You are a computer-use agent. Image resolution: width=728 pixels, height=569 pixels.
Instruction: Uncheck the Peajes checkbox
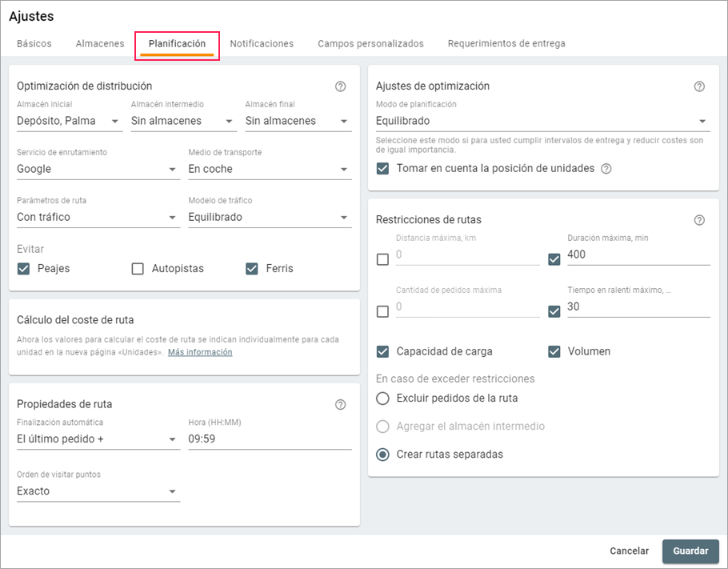click(x=24, y=269)
